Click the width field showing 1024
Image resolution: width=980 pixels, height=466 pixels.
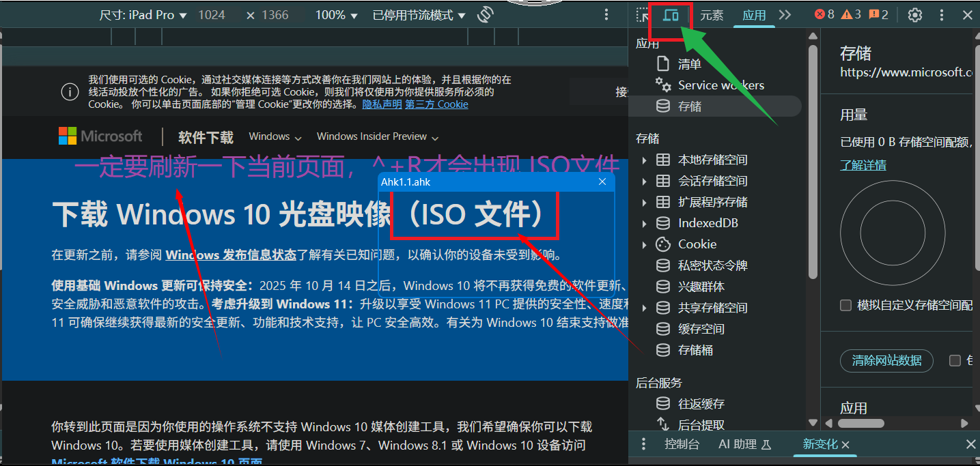212,15
